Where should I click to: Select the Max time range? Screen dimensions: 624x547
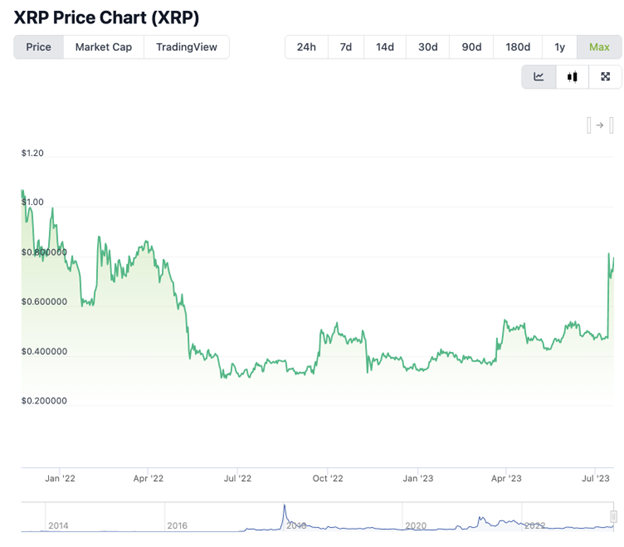(x=599, y=47)
